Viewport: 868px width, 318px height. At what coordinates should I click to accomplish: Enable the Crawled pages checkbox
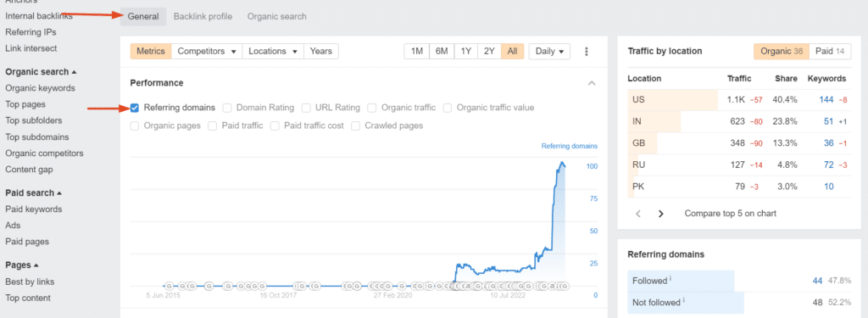click(355, 126)
